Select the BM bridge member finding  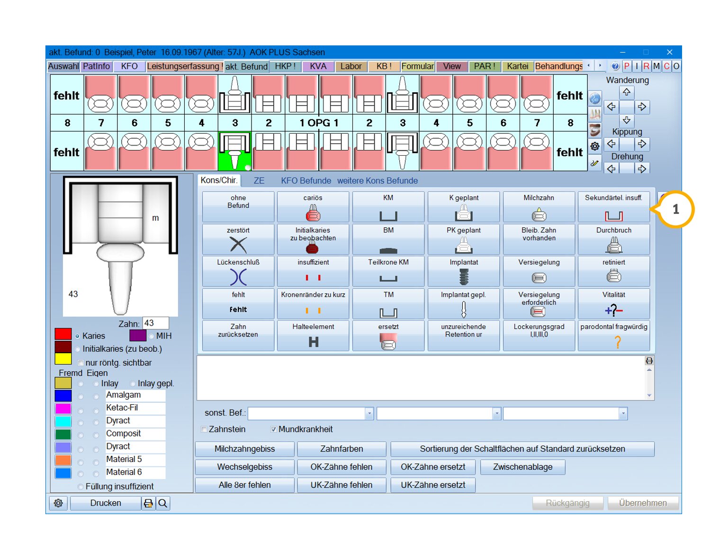click(x=388, y=239)
